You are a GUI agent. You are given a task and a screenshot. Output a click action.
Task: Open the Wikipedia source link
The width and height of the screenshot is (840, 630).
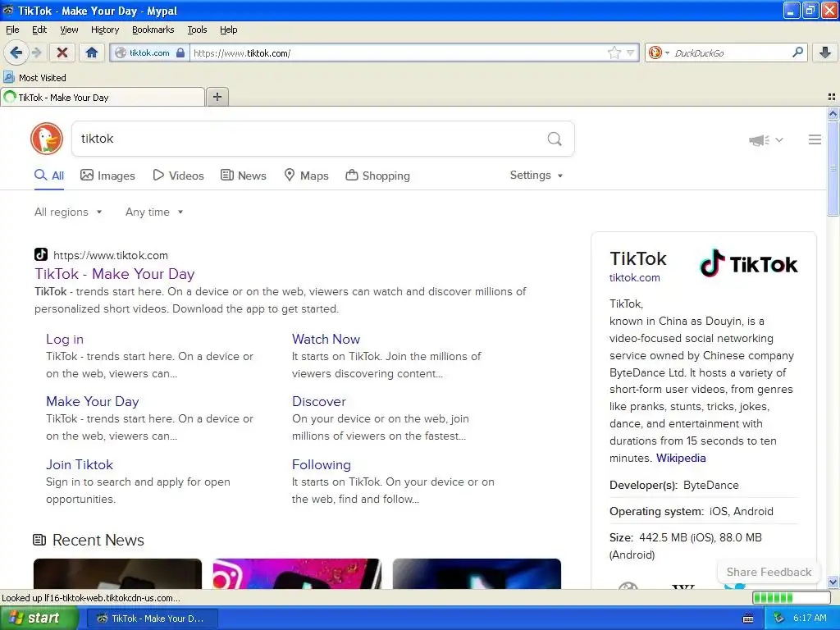(681, 458)
